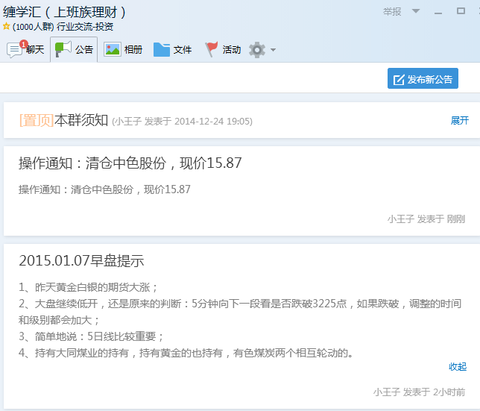480x411 pixels.
Task: Click the green announcement flag icon
Action: click(63, 49)
